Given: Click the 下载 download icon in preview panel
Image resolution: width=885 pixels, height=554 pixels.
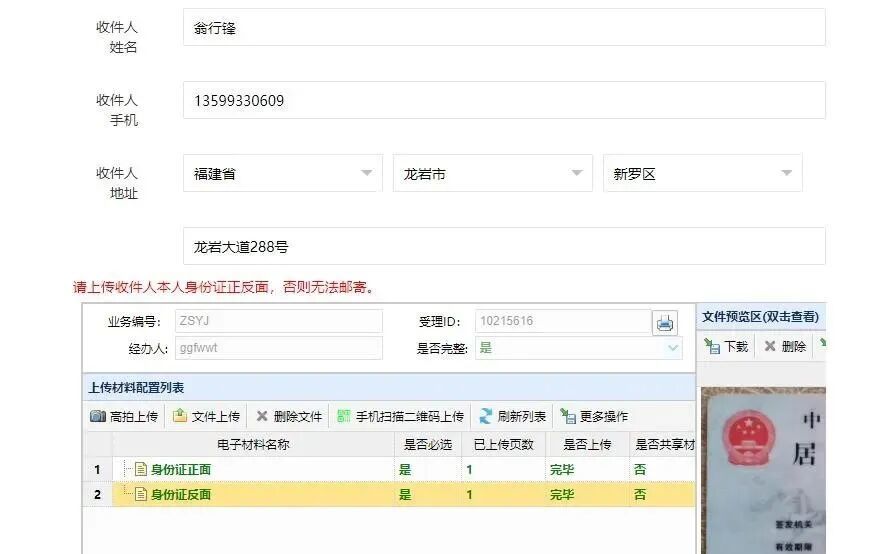Looking at the screenshot, I should 712,346.
